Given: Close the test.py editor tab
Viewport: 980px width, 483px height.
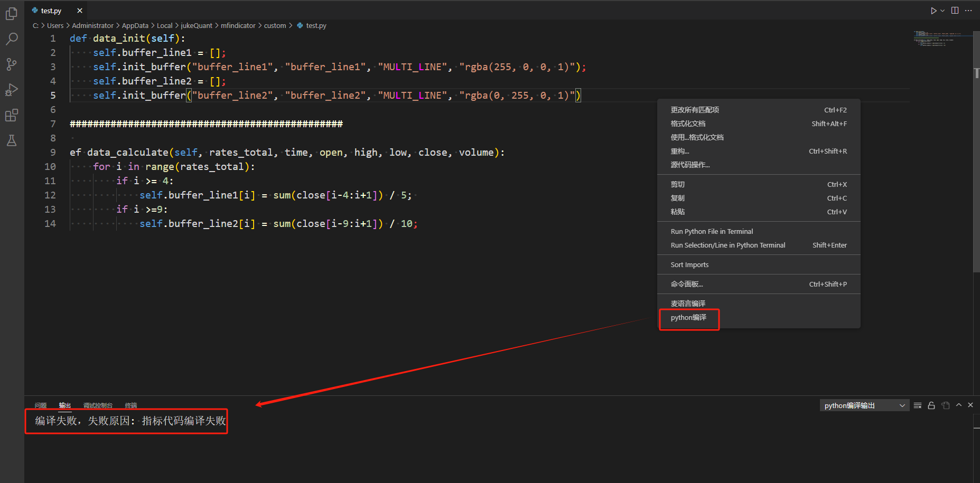Looking at the screenshot, I should [80, 11].
